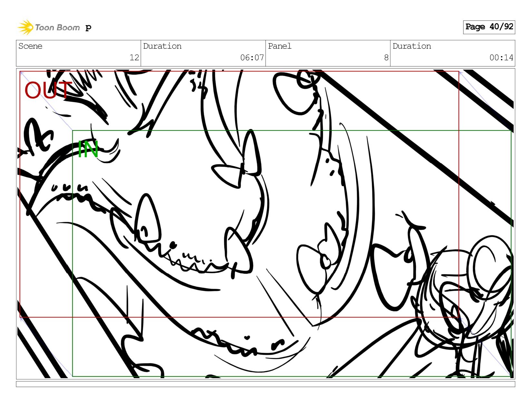Image resolution: width=532 pixels, height=411 pixels.
Task: Click the 'Duration' label beside Scene
Action: pyautogui.click(x=162, y=46)
